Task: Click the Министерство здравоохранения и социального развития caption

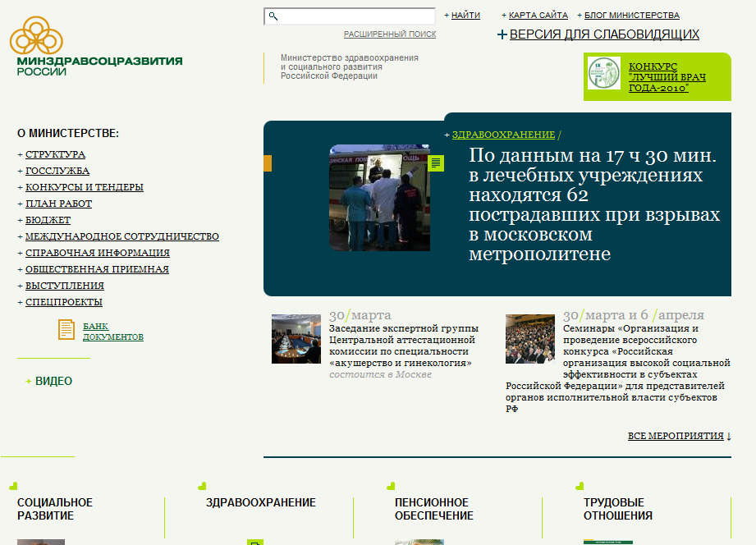Action: [350, 67]
